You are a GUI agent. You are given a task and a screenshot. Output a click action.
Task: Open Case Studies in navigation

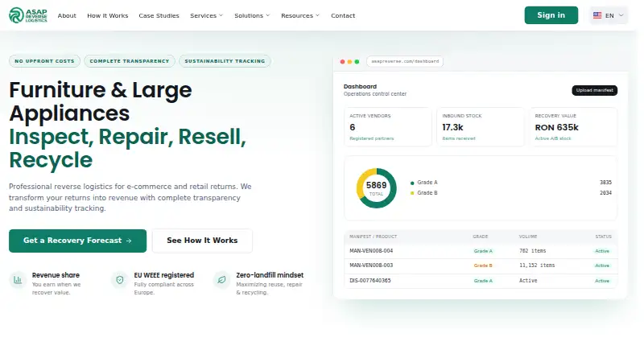tap(159, 15)
